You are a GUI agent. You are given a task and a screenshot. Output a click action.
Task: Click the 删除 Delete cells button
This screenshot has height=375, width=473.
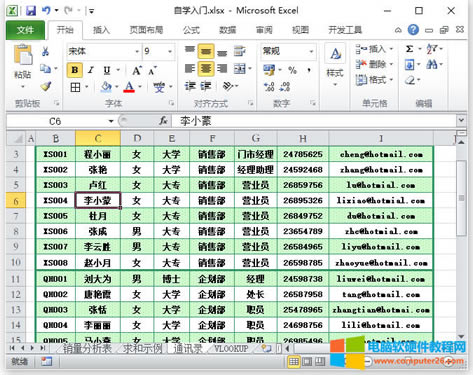coord(374,64)
